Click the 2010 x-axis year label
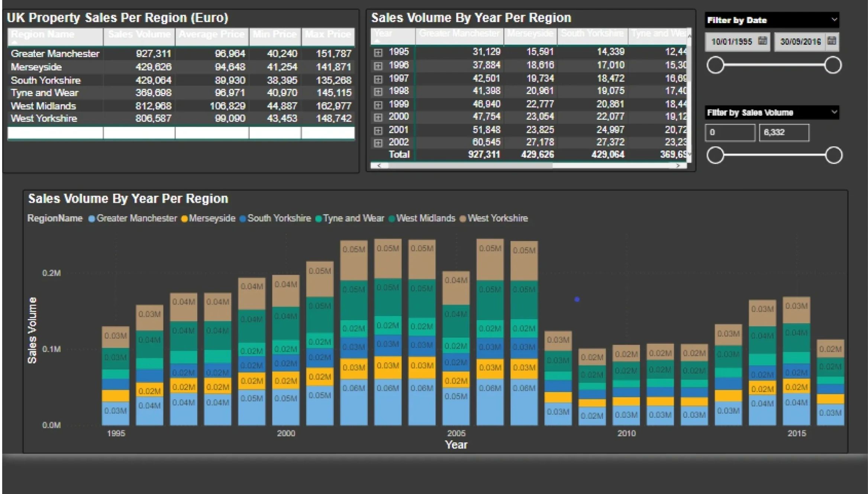The width and height of the screenshot is (868, 494). [x=626, y=433]
